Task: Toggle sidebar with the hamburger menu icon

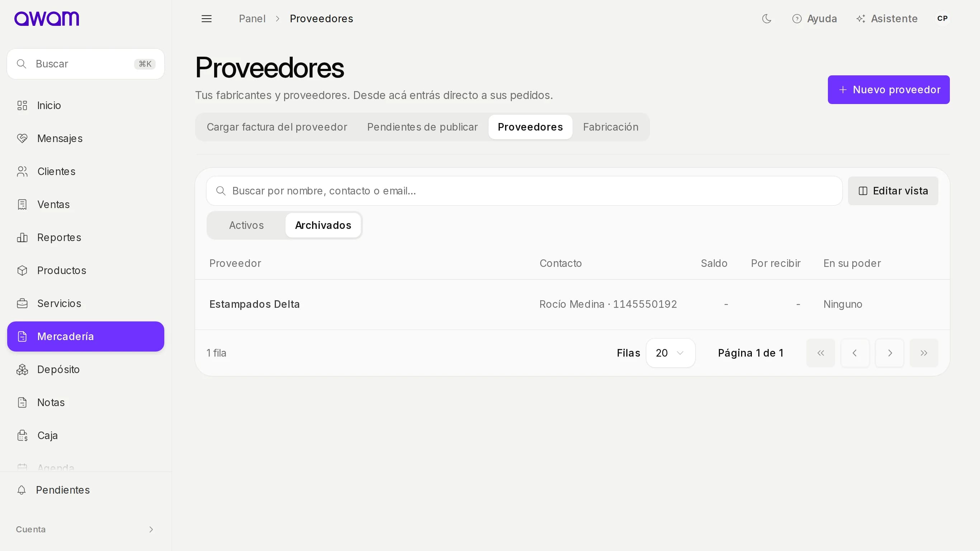Action: coord(207,19)
